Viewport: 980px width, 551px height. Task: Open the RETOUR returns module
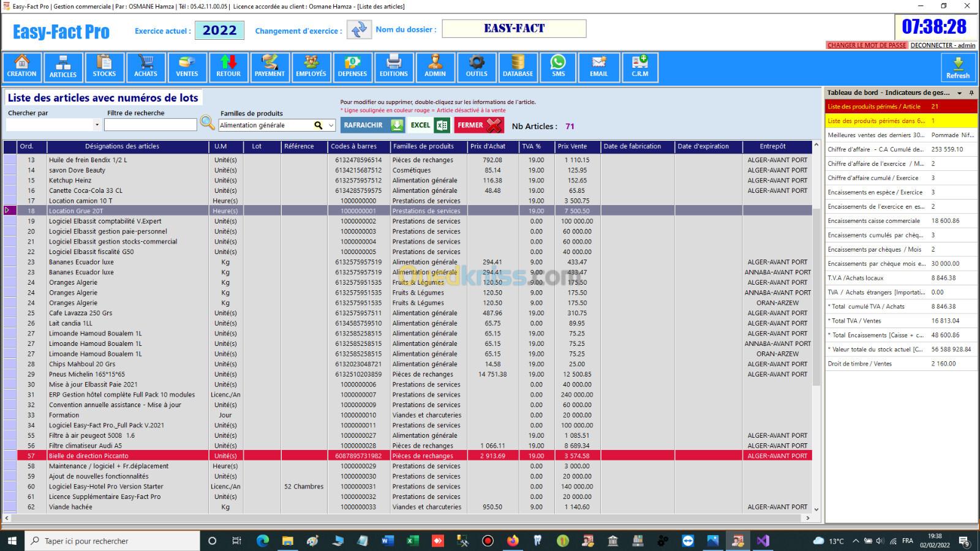coord(228,67)
